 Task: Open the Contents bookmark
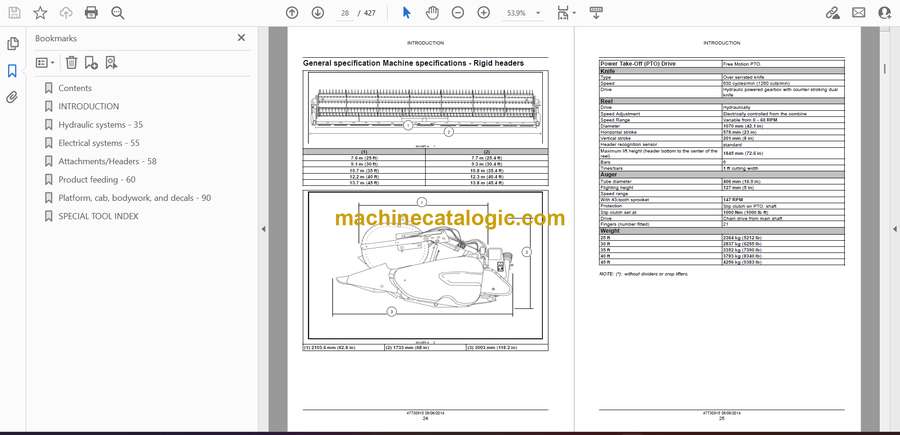pyautogui.click(x=75, y=88)
